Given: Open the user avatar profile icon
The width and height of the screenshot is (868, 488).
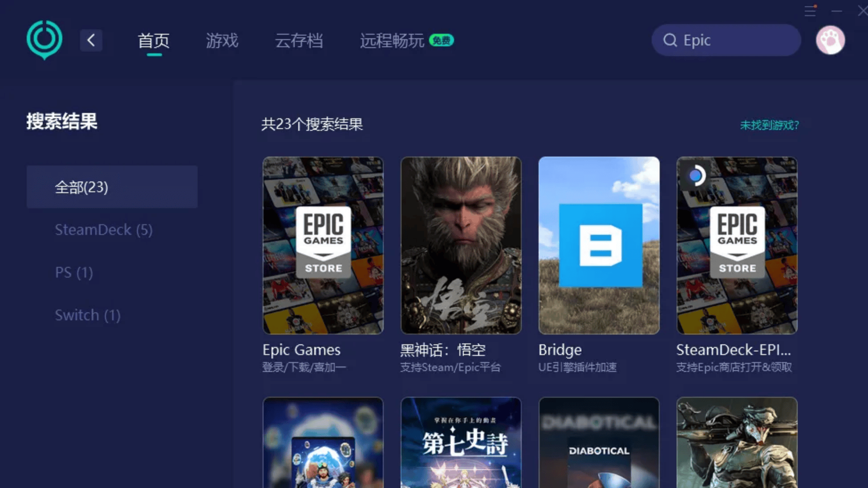Looking at the screenshot, I should [830, 40].
